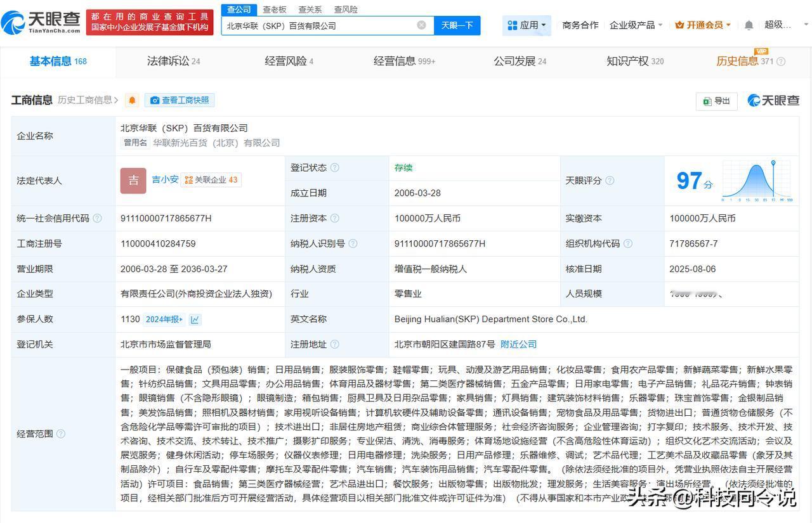Click the help icon next to 纳税人识别号
812x523 pixels.
[353, 243]
